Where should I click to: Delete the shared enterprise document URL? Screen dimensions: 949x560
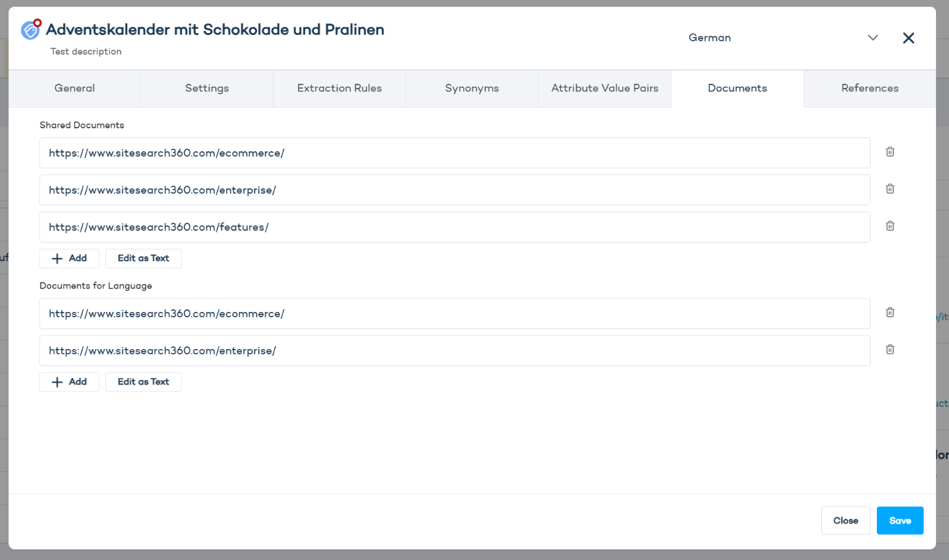pyautogui.click(x=890, y=189)
